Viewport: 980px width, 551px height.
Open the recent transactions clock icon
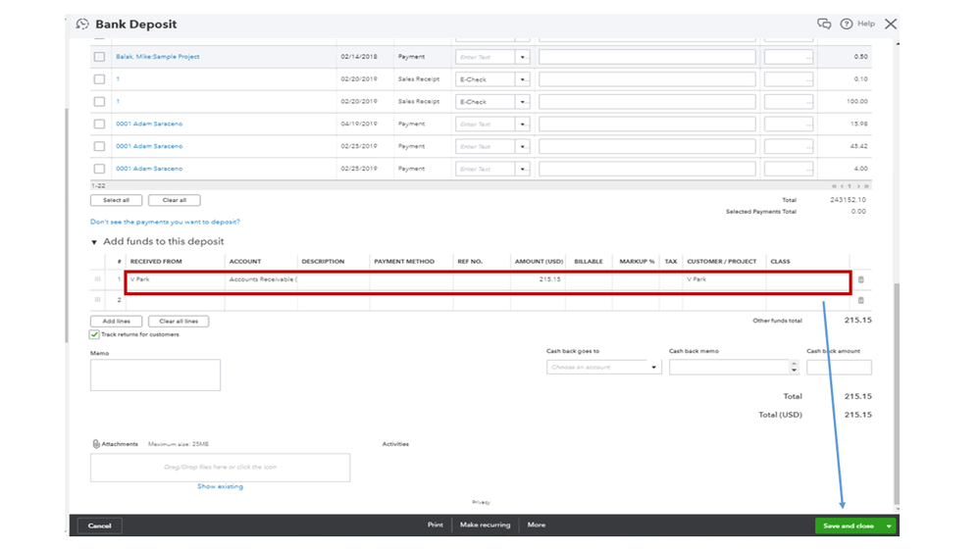[81, 24]
